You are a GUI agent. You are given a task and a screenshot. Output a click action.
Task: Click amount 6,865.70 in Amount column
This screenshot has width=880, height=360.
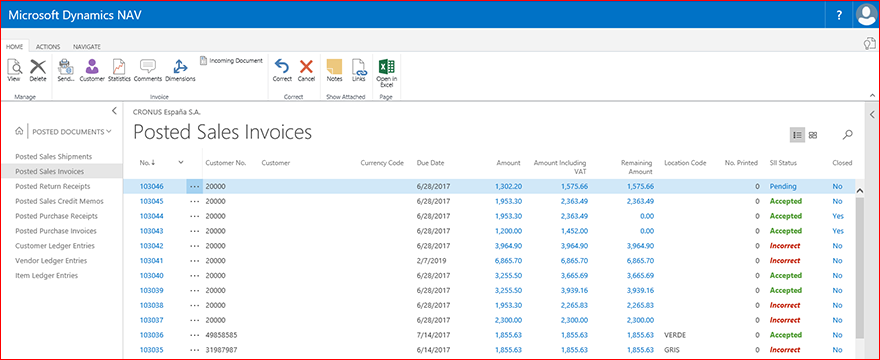click(x=508, y=261)
